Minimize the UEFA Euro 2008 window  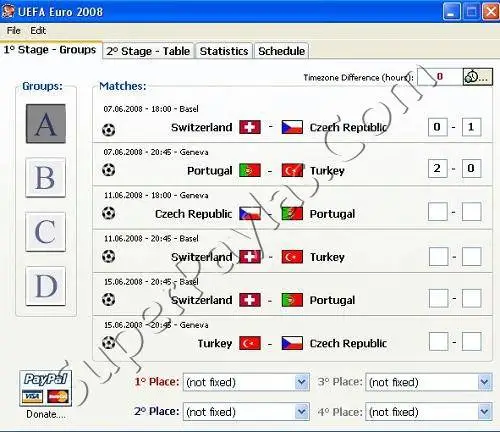pyautogui.click(x=451, y=12)
